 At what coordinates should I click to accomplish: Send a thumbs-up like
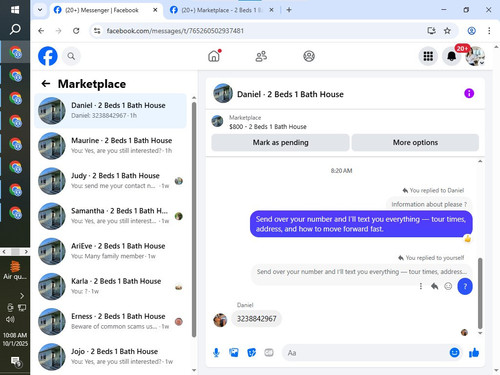pos(474,352)
